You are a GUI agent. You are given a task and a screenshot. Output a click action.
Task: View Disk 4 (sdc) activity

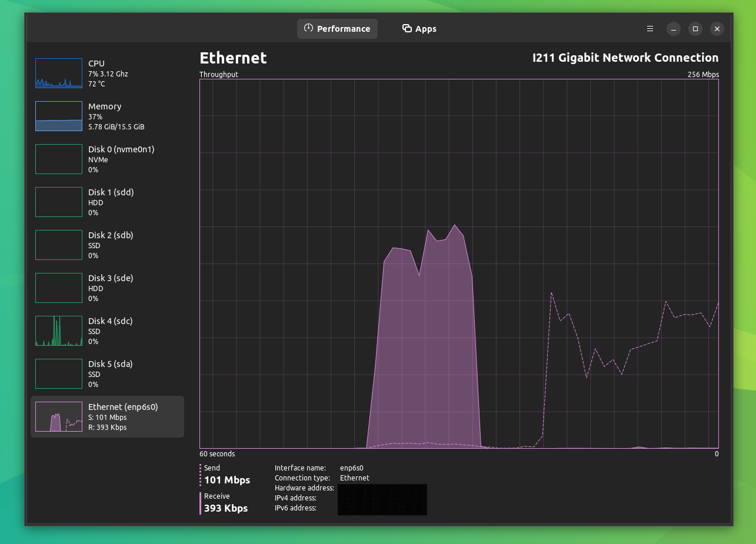point(106,331)
